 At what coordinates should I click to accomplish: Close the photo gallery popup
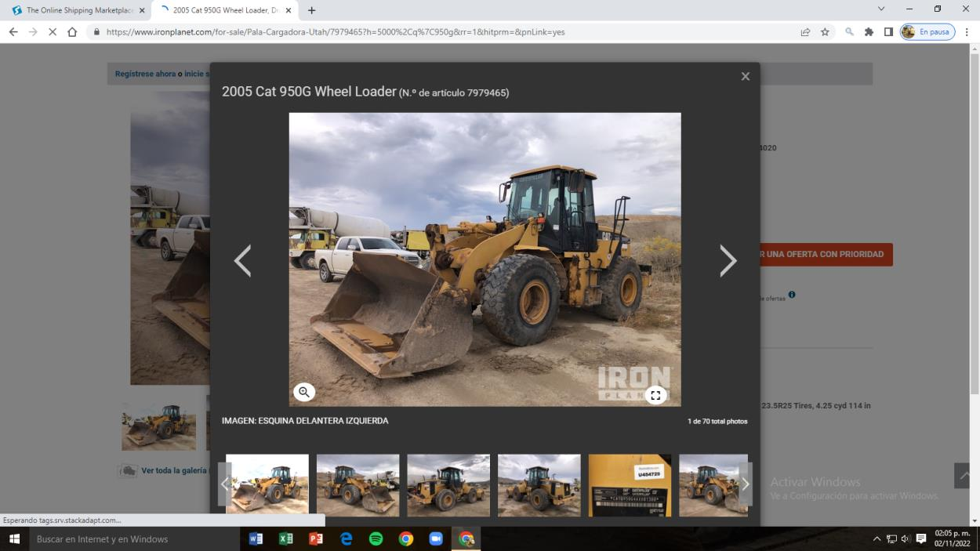click(x=745, y=77)
